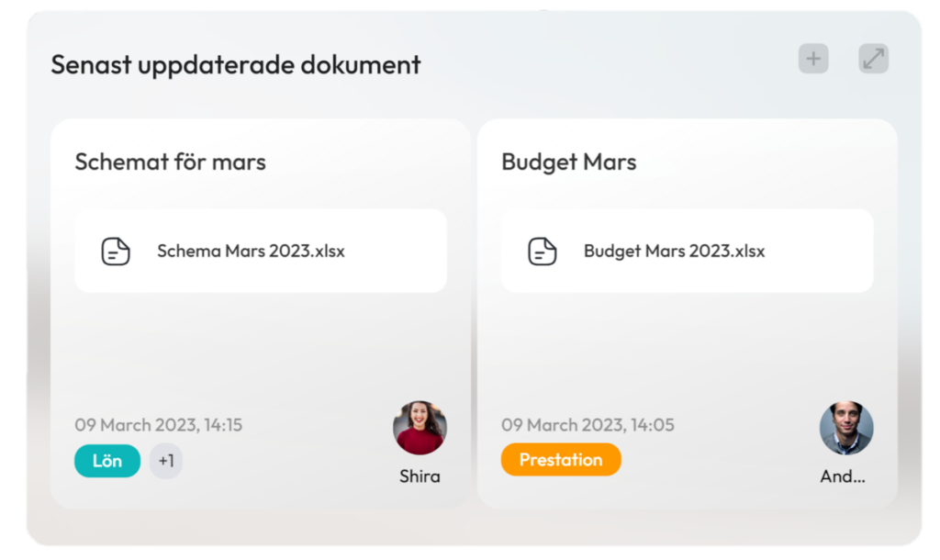The image size is (940, 560).
Task: Click the file icon beside Budget Mars 2023.xlsx
Action: click(x=542, y=252)
